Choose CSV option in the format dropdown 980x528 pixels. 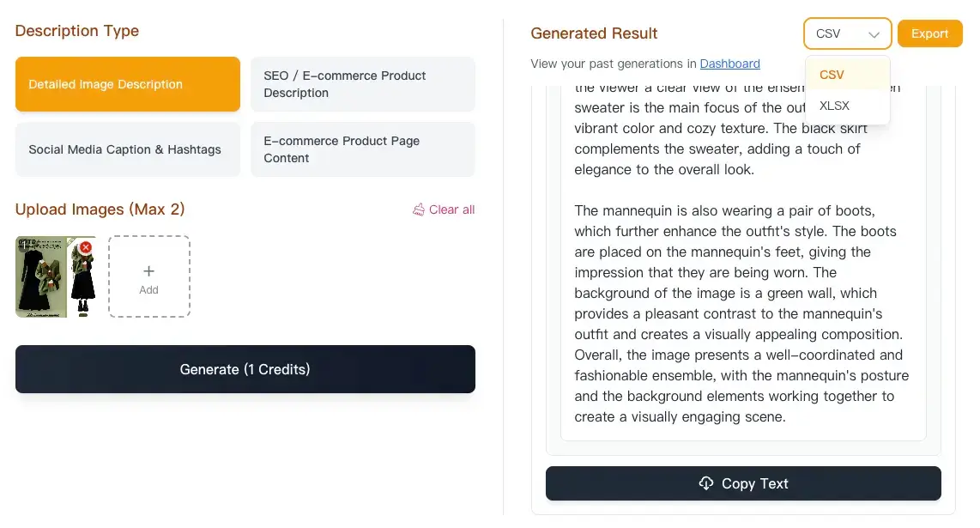(831, 75)
